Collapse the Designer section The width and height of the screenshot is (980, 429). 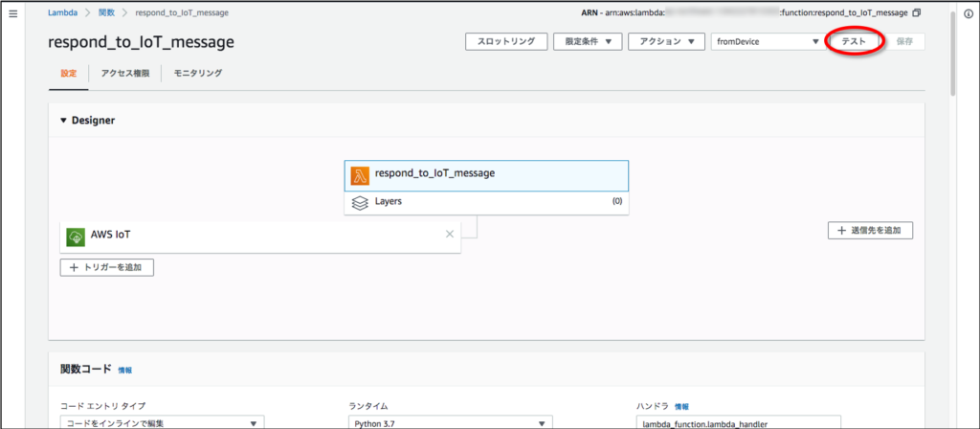(64, 121)
